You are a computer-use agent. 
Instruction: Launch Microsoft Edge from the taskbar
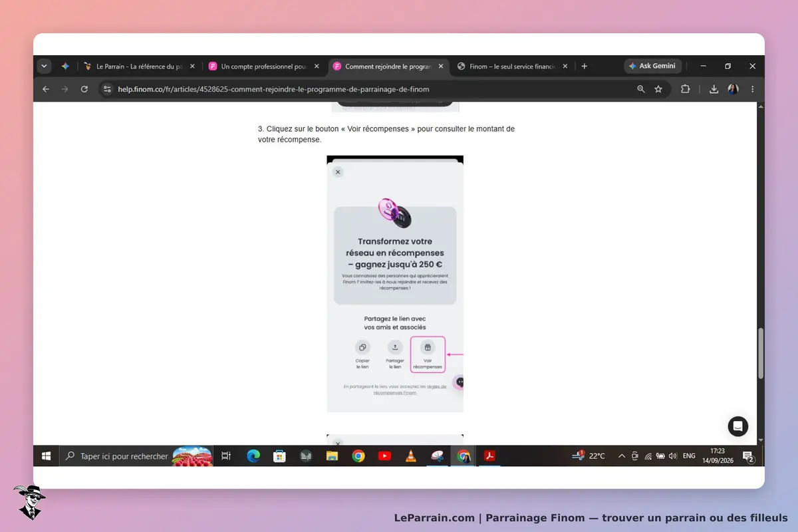pyautogui.click(x=253, y=456)
